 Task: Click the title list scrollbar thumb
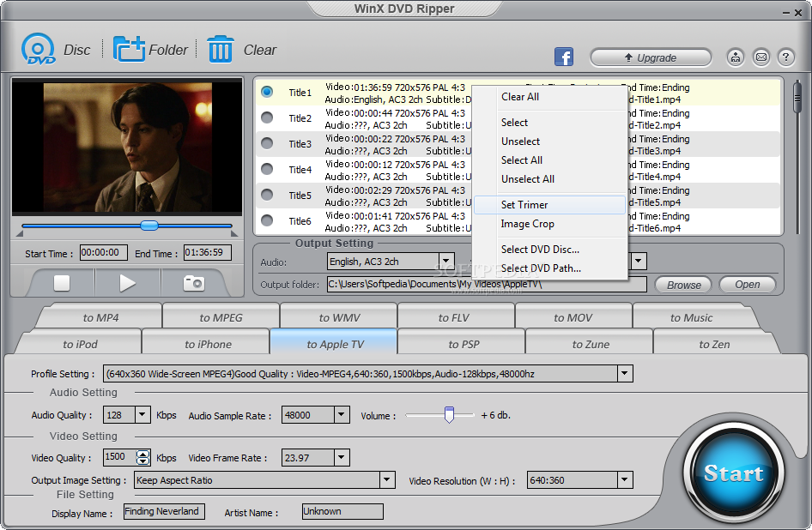point(797,96)
